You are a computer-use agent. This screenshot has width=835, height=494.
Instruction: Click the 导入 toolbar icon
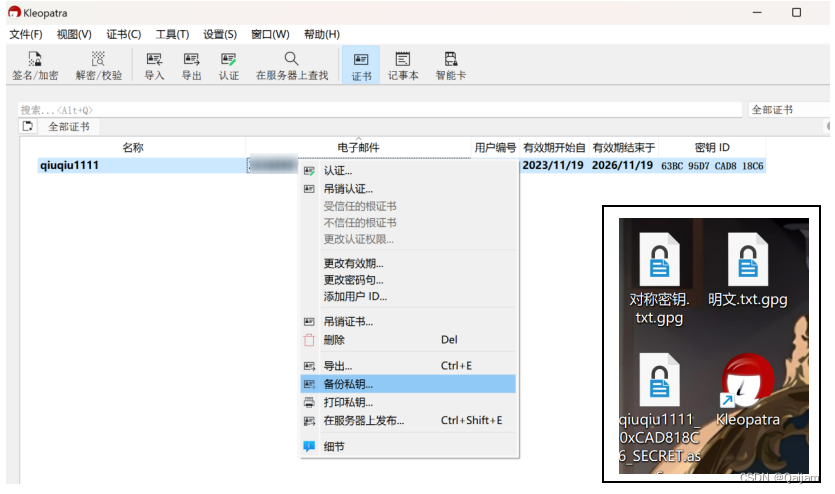pyautogui.click(x=154, y=65)
